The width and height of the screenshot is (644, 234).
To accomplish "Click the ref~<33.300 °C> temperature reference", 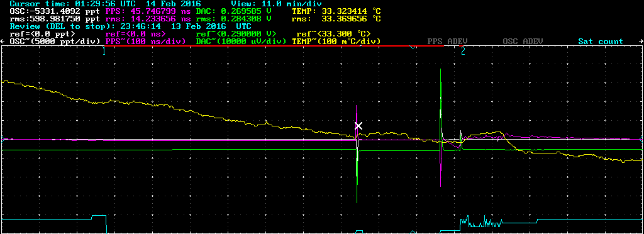I will tap(334, 34).
